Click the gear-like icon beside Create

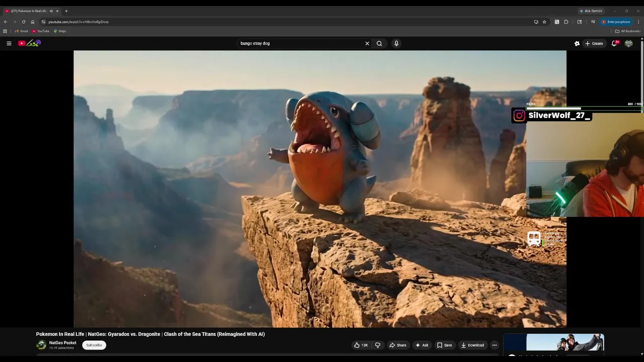tap(577, 43)
